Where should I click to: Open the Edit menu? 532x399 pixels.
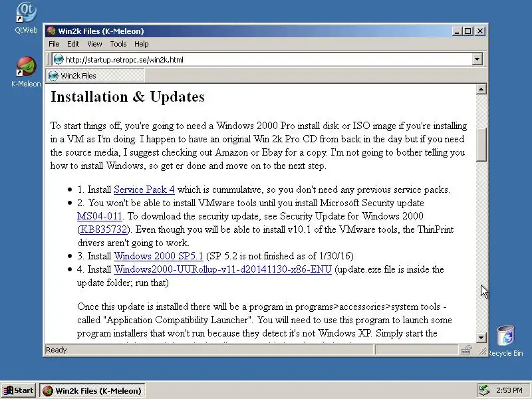coord(73,44)
